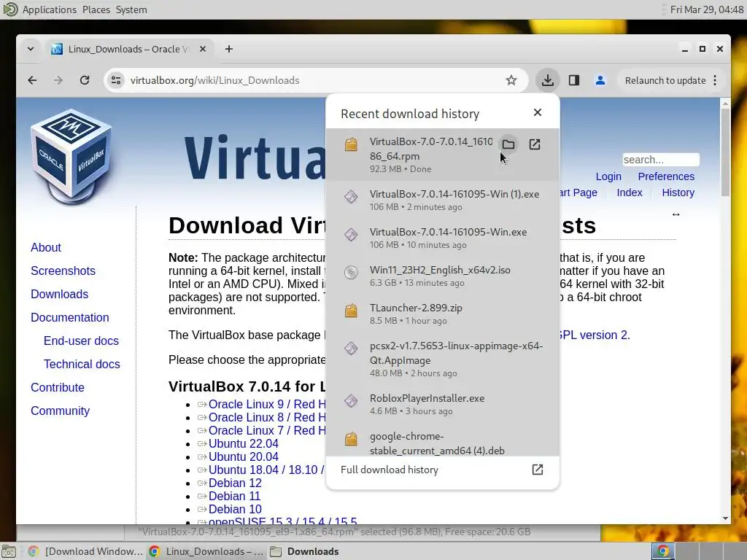Open the Ubuntu 22.04 download link
This screenshot has height=560, width=747.
[x=244, y=444]
